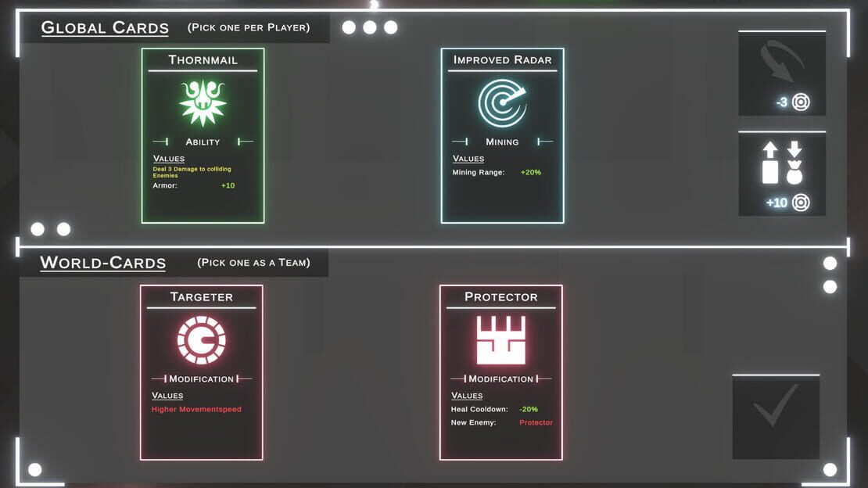Viewport: 868px width, 488px height.
Task: Click the -20% Heal Cooldown value
Action: coord(529,409)
